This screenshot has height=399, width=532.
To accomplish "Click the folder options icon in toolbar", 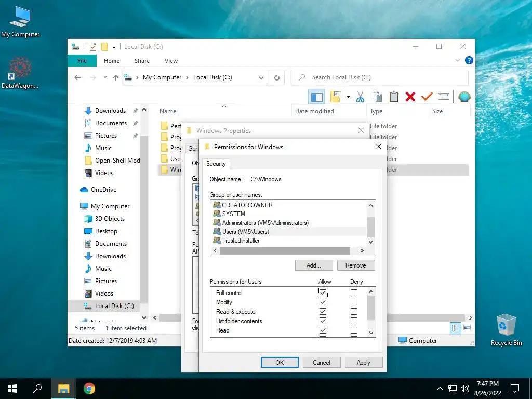I will pyautogui.click(x=336, y=97).
